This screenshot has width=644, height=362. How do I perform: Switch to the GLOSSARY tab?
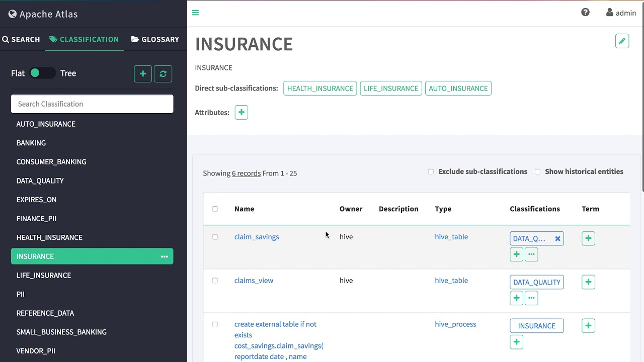(x=155, y=39)
